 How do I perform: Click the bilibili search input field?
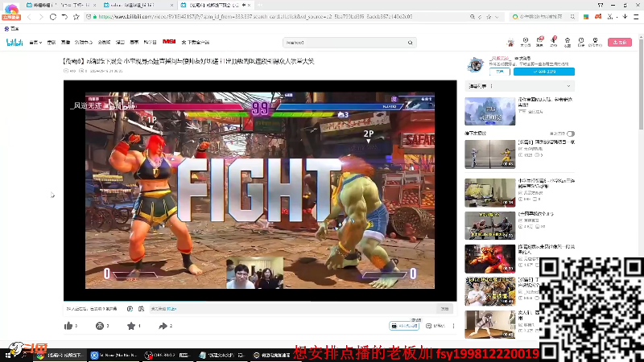[345, 43]
